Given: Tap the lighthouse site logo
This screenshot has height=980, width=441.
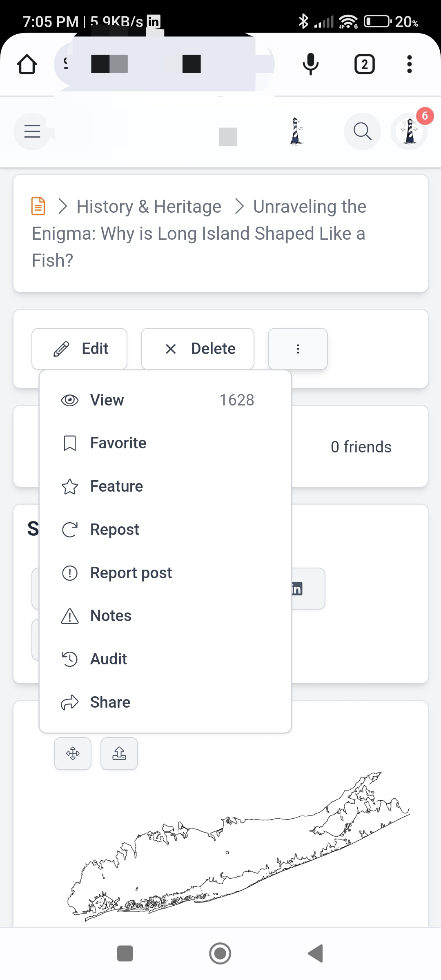Looking at the screenshot, I should tap(296, 131).
